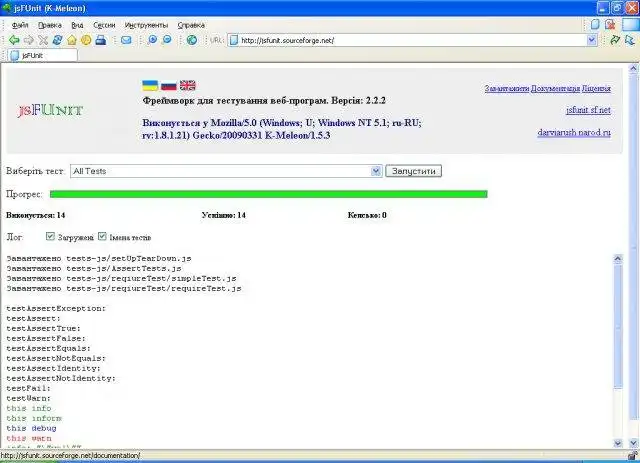Visit the jsfunit.sf.net link
The height and width of the screenshot is (463, 640).
click(x=588, y=110)
